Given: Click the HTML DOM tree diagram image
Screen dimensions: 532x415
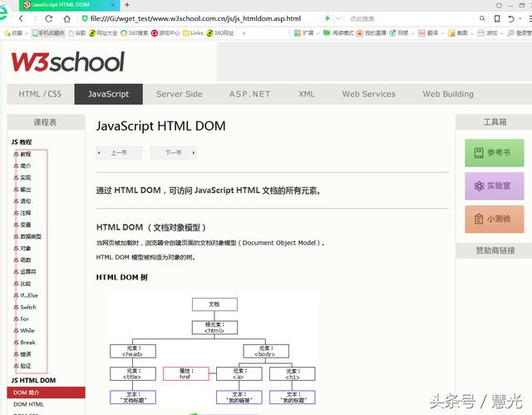Looking at the screenshot, I should [213, 350].
